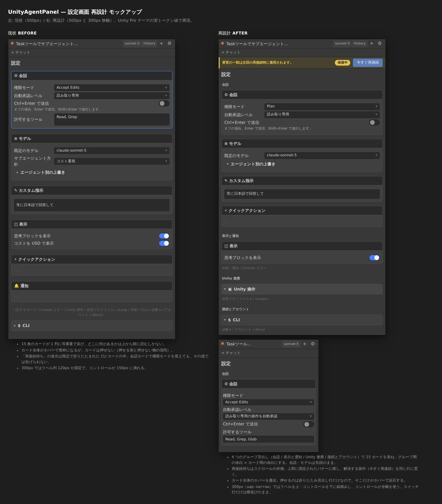Image resolution: width=442 pixels, height=504 pixels.
Task: Disable コストを USD で表示 switch
Action: (164, 243)
